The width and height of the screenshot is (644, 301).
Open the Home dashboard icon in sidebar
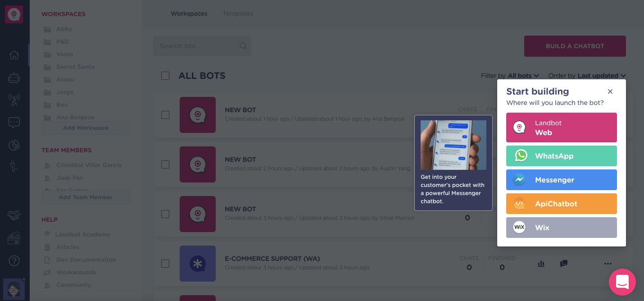[x=14, y=55]
